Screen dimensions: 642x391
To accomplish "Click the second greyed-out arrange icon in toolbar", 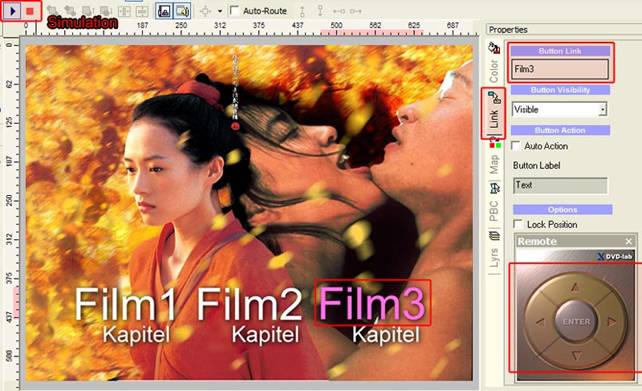I will click(70, 11).
